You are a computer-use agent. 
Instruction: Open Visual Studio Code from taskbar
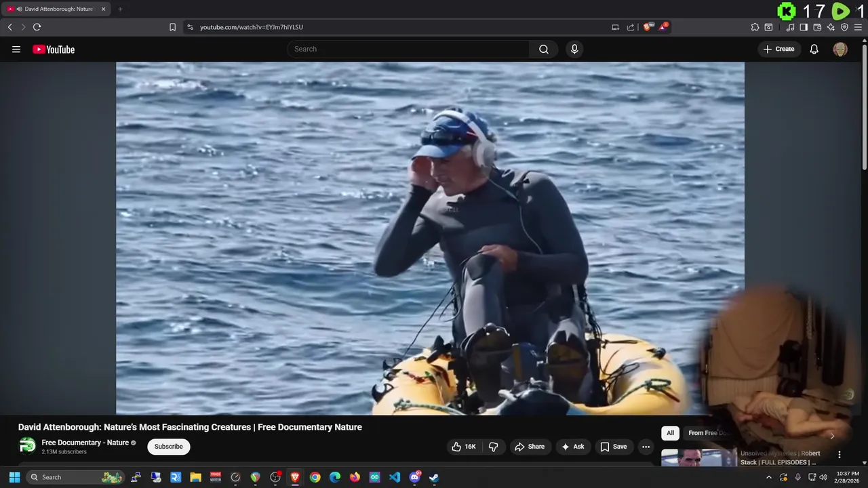pos(395,477)
